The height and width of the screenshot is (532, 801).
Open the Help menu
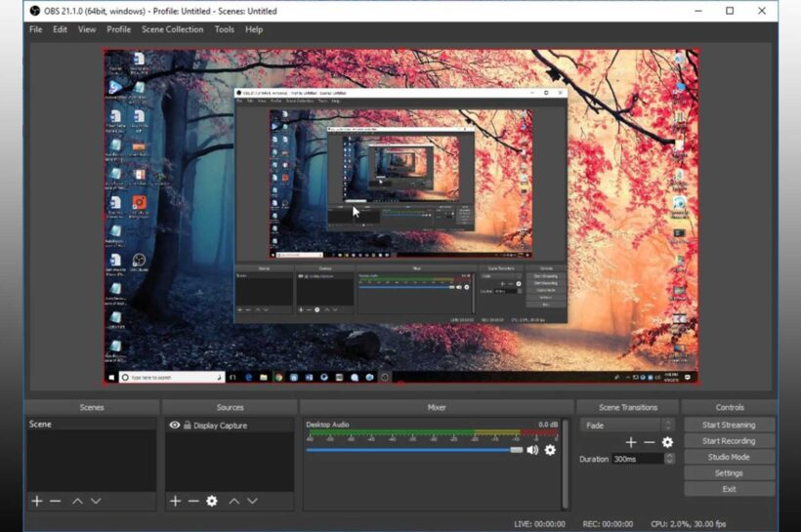[x=254, y=29]
